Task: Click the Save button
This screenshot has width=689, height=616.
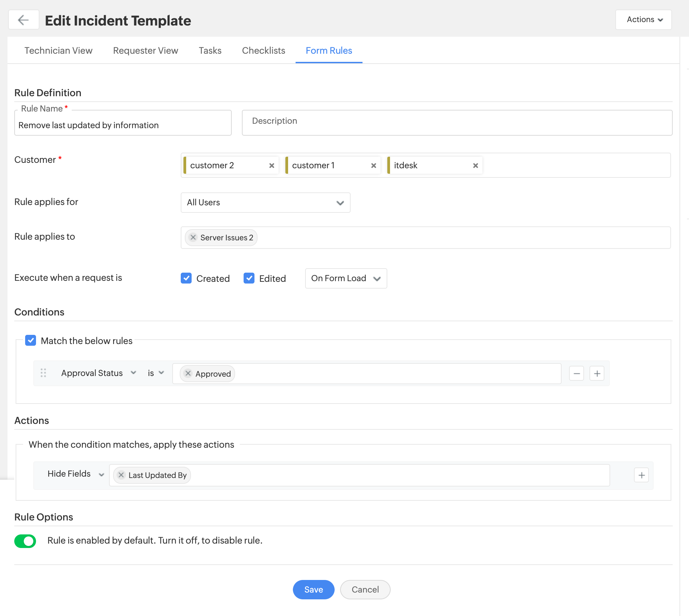Action: point(313,589)
